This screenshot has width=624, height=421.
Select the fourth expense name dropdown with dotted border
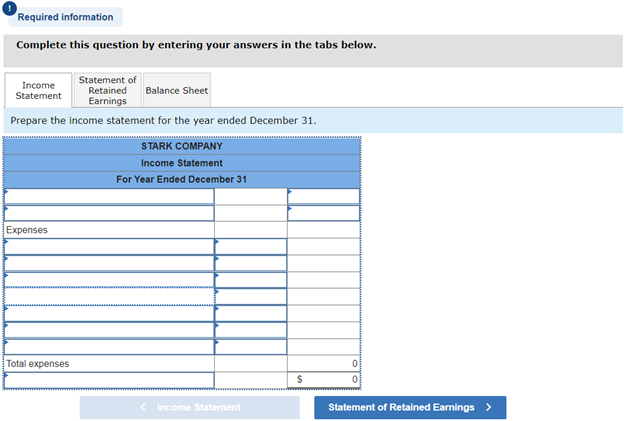pos(109,296)
